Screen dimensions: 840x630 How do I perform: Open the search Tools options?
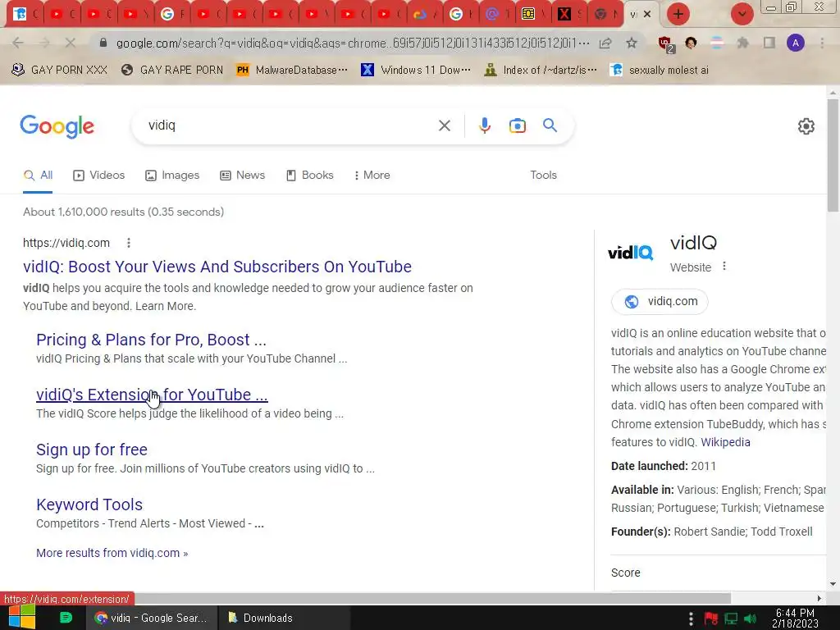[543, 176]
